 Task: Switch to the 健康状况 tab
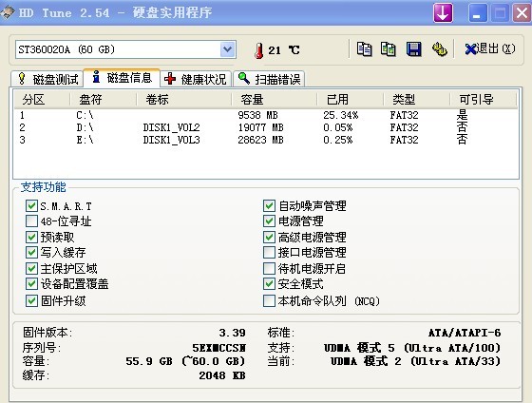click(196, 79)
